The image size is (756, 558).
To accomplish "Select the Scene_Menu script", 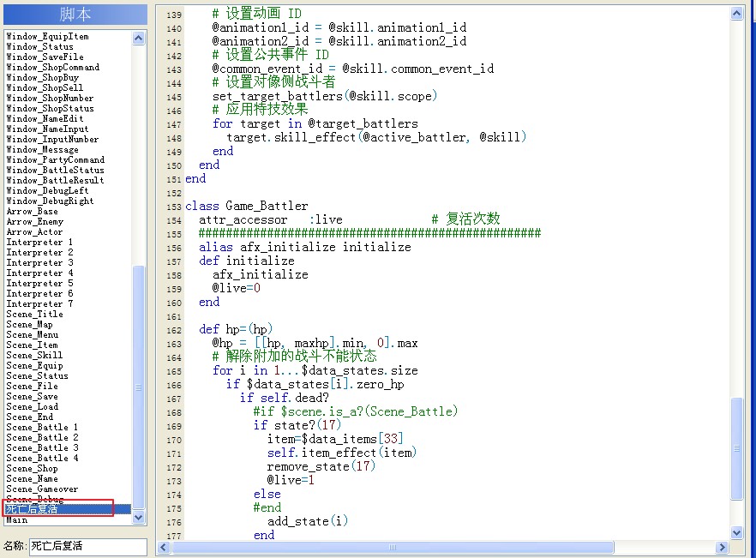I will click(32, 334).
